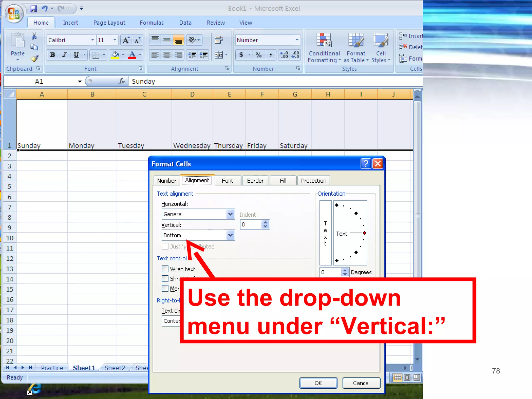Screen dimensions: 532x399
Task: Cut selection with scissors icon
Action: pos(34,36)
